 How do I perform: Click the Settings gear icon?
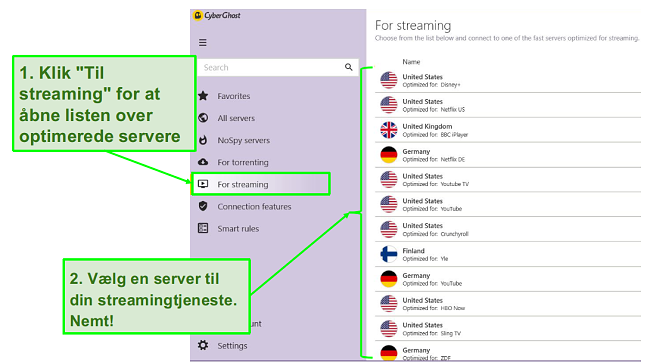point(203,345)
